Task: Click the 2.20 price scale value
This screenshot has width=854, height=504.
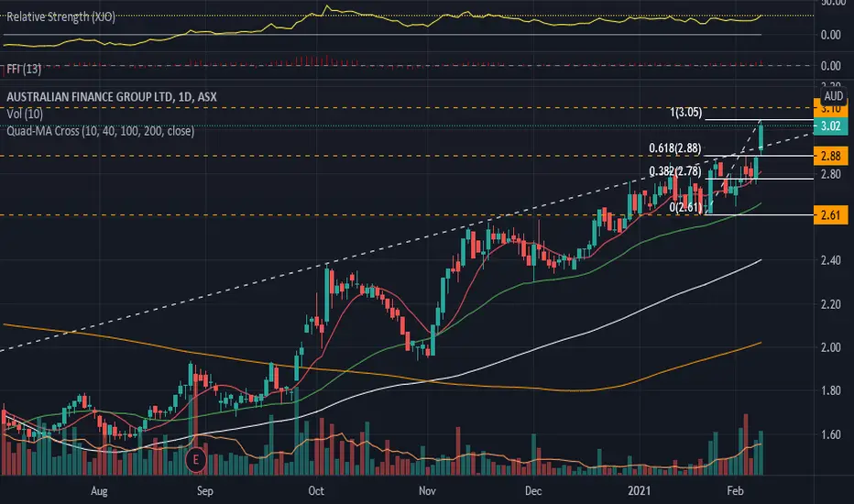Action: [830, 304]
